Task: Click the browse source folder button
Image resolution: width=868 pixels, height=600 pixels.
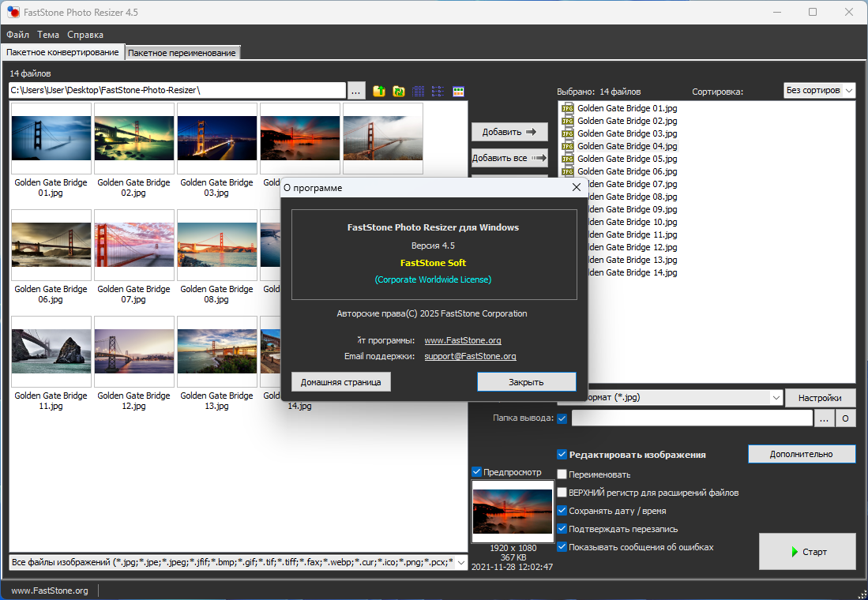Action: click(356, 91)
